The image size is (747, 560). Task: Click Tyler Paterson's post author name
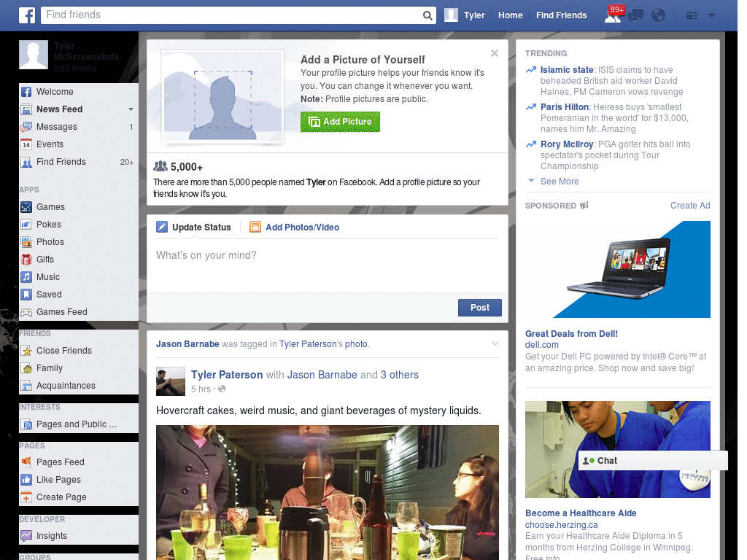(227, 376)
